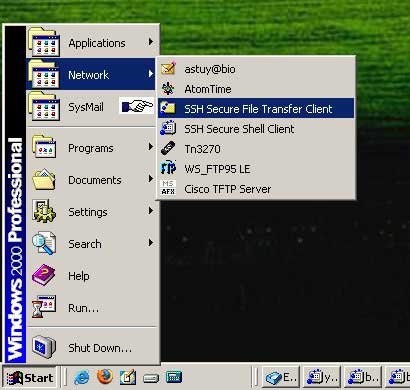
Task: Expand the Applications submenu arrow
Action: pos(151,42)
